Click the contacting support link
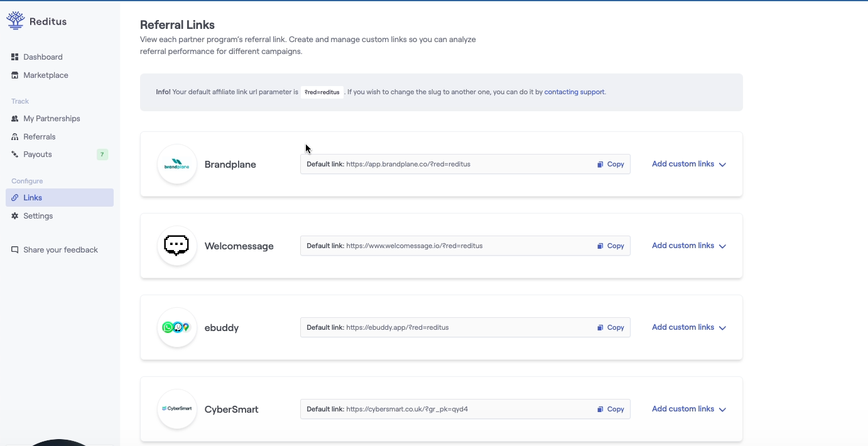This screenshot has height=446, width=868. tap(574, 92)
